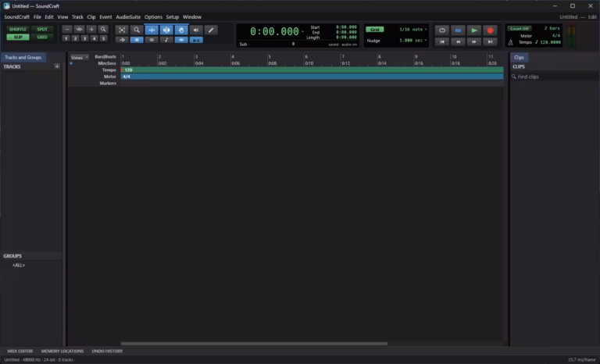Image resolution: width=600 pixels, height=364 pixels.
Task: Toggle the blue link selection icon
Action: [137, 40]
